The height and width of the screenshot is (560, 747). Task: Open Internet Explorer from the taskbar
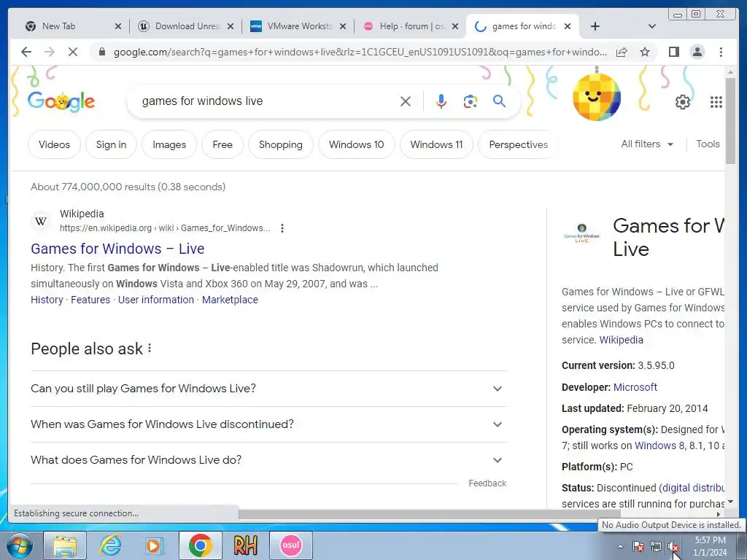(x=110, y=545)
